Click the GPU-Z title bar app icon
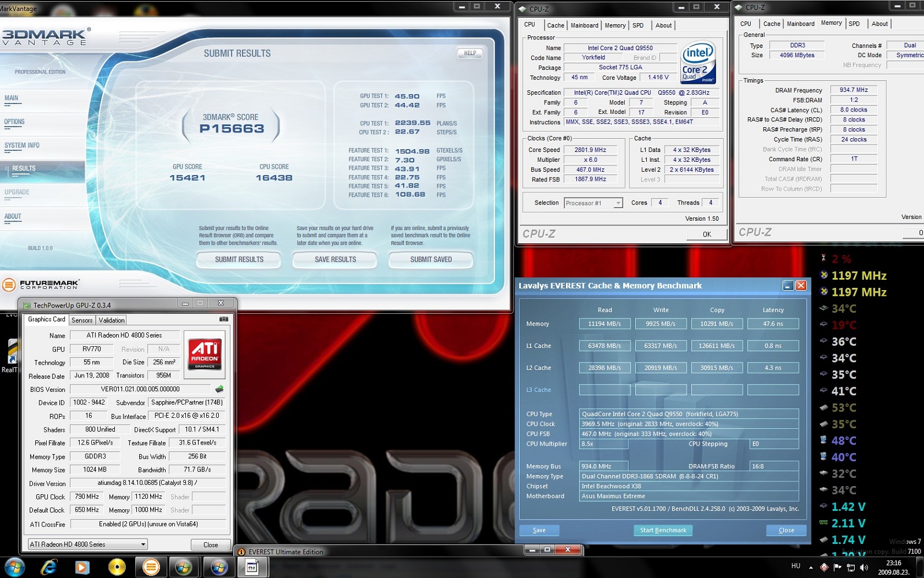 (27, 305)
